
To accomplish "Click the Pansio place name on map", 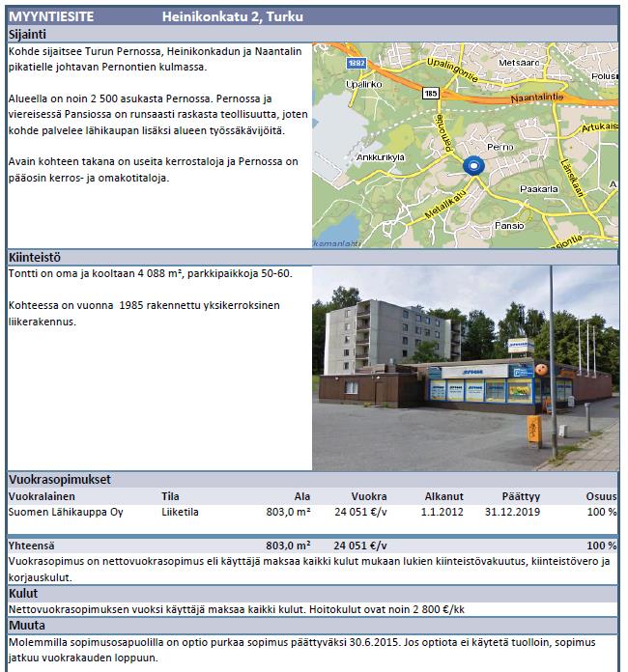I will 509,225.
